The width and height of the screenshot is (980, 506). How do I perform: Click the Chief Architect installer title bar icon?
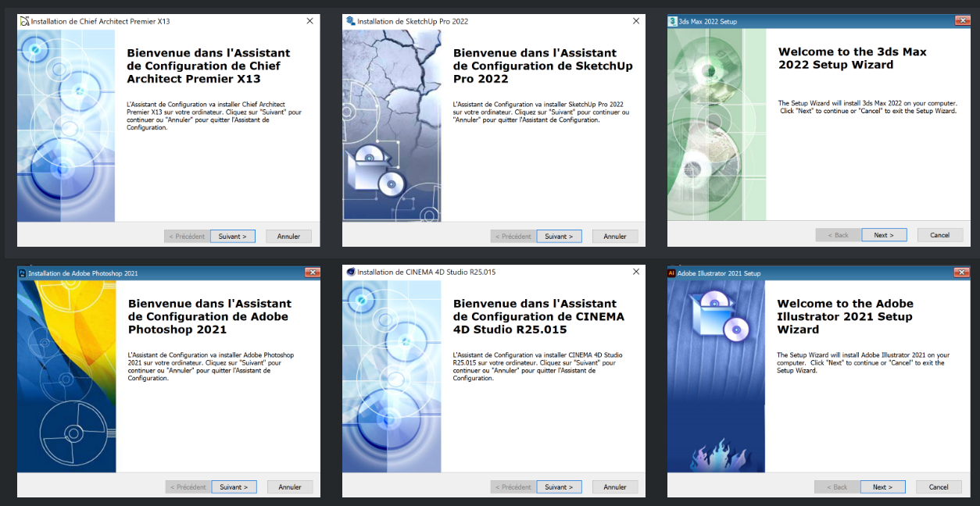pos(24,21)
